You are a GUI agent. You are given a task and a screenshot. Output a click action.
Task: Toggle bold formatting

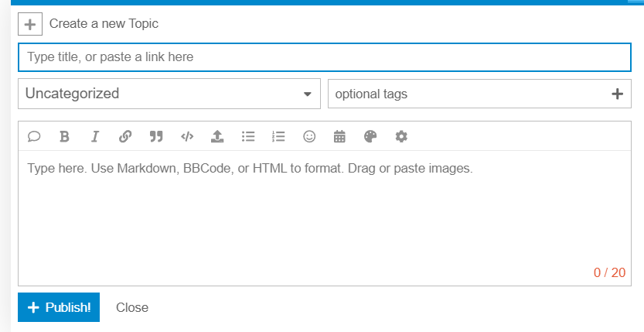tap(64, 136)
